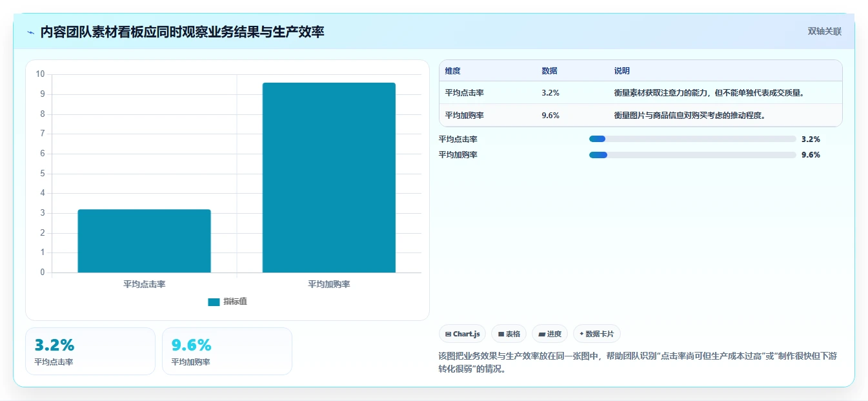Select the 进度 tag chip

(x=550, y=334)
